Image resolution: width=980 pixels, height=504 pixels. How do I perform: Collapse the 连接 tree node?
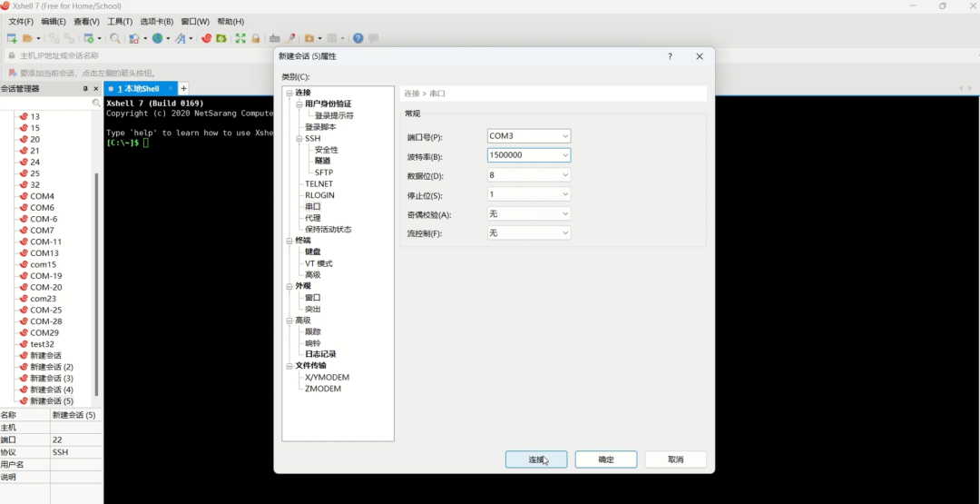(x=289, y=93)
